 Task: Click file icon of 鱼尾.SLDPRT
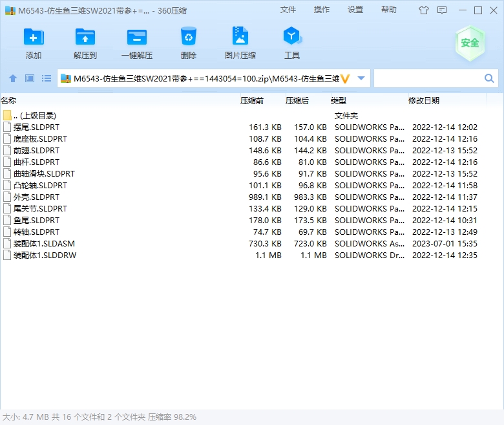click(x=7, y=220)
